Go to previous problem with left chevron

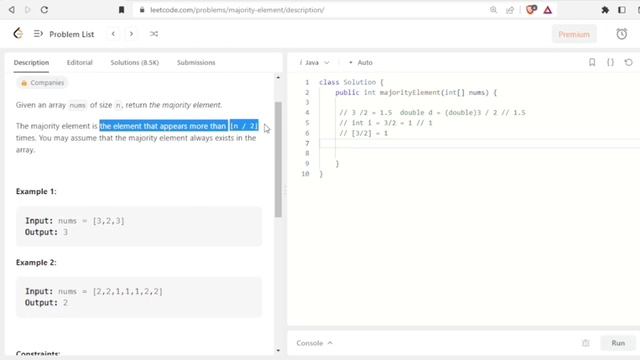coord(113,34)
